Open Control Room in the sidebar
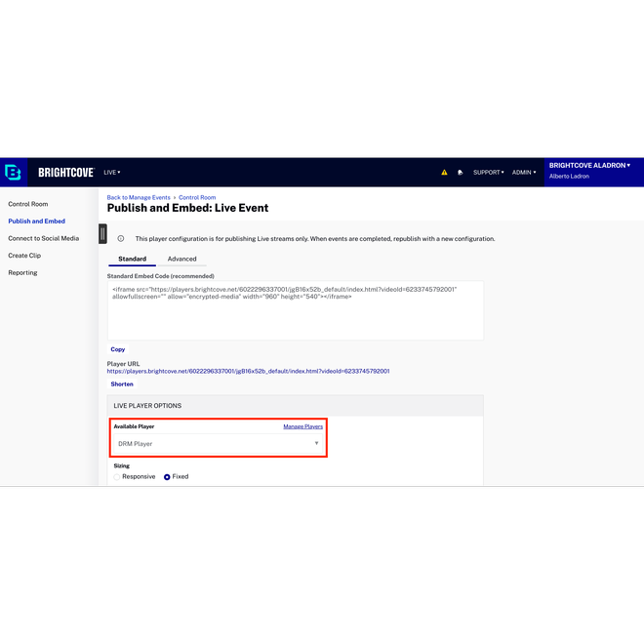644x644 pixels. coord(28,204)
